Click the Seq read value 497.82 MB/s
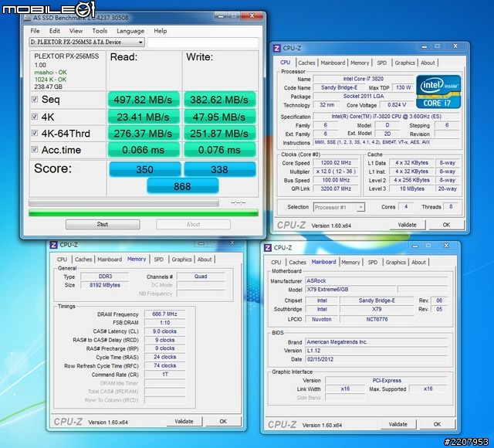494x448 pixels. (144, 100)
